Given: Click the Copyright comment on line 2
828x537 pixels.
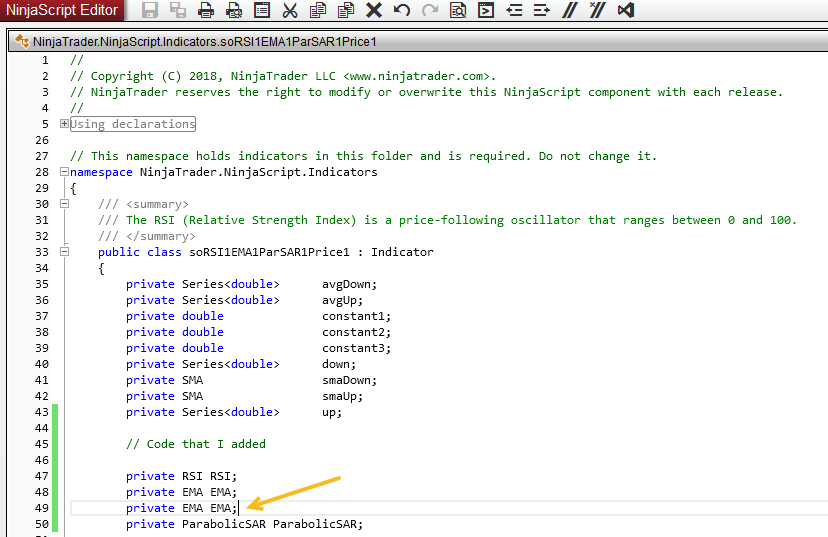Looking at the screenshot, I should pos(283,77).
